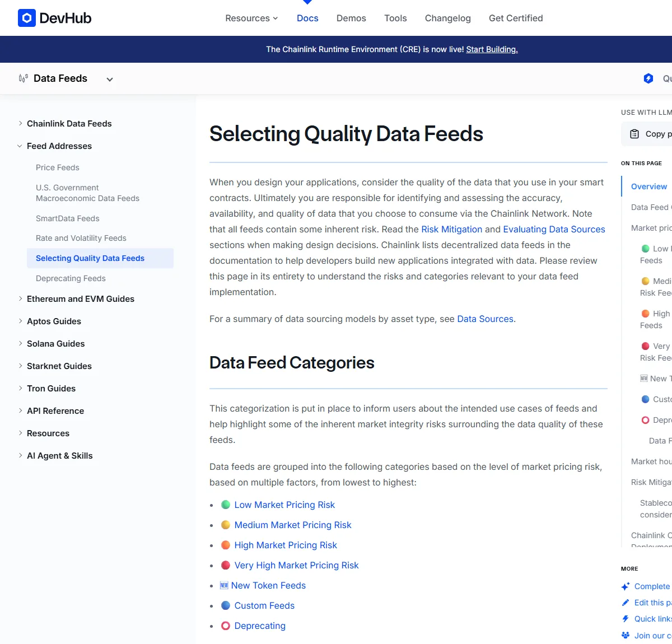
Task: Select U.S. Government Macroeconomic Data Feeds
Action: click(87, 193)
